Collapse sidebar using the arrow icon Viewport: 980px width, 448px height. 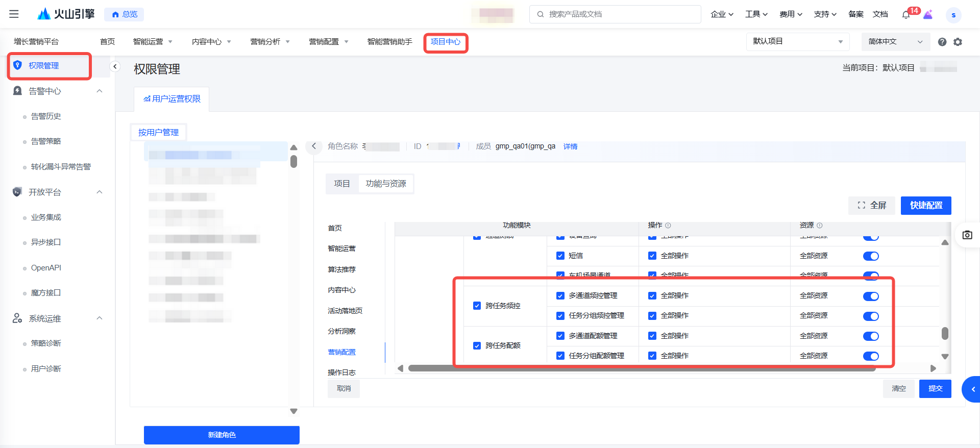click(115, 66)
